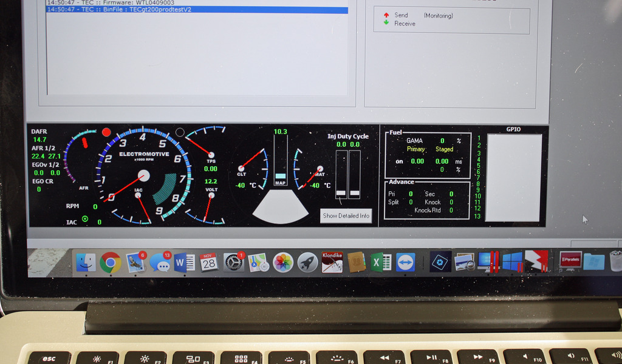The height and width of the screenshot is (364, 622).
Task: Open Finder from the dock
Action: pos(86,262)
